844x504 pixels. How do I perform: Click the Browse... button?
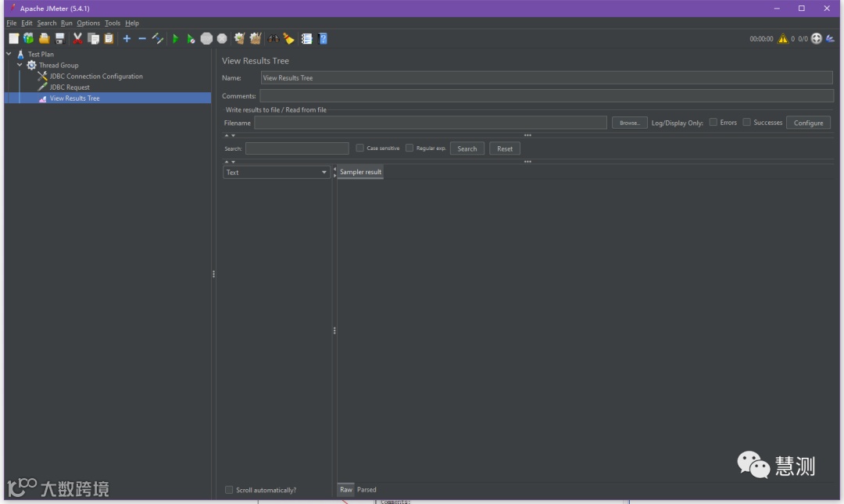click(x=629, y=123)
